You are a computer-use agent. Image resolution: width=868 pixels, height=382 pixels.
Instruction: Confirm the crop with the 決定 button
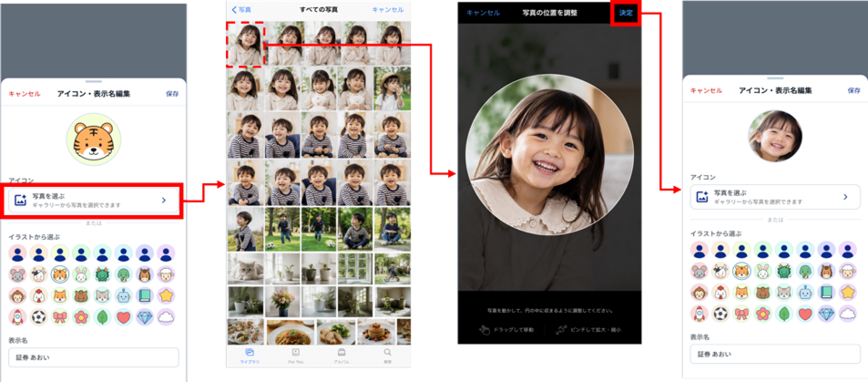click(x=626, y=13)
